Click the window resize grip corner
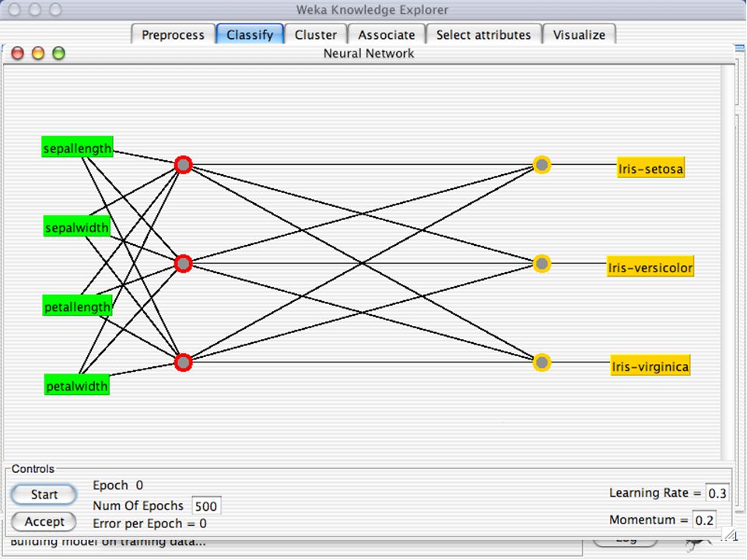The width and height of the screenshot is (747, 560). (728, 534)
